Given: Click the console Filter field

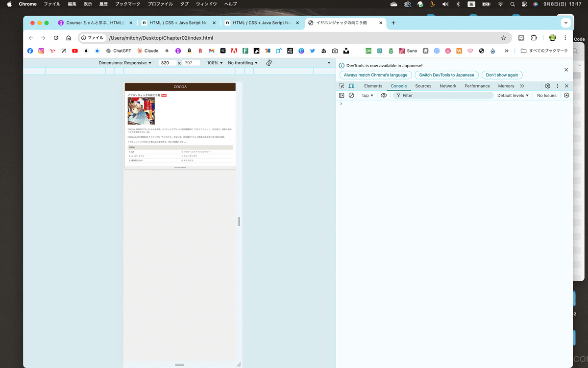Looking at the screenshot, I should 443,95.
